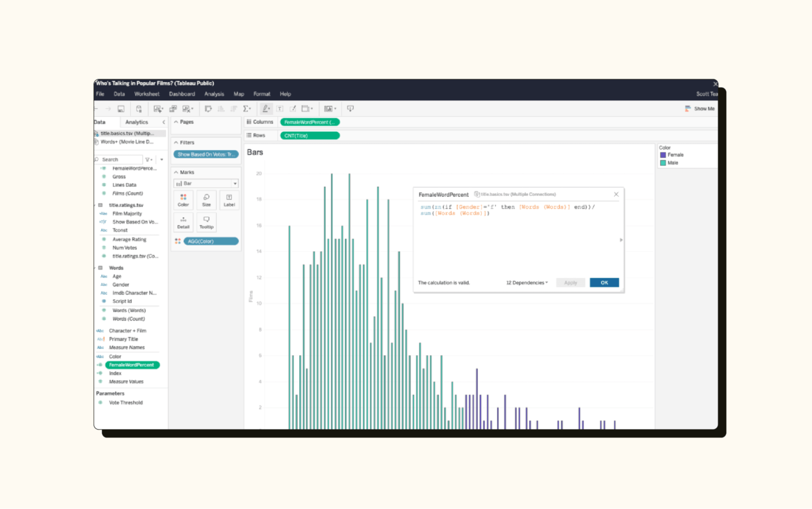This screenshot has height=509, width=812.
Task: Click the Swap Rows and Columns icon
Action: (x=208, y=108)
